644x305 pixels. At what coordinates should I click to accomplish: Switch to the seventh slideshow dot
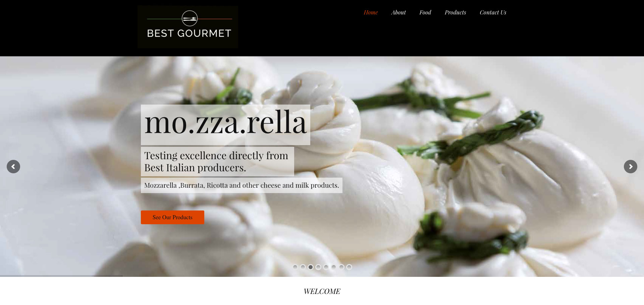click(x=341, y=267)
